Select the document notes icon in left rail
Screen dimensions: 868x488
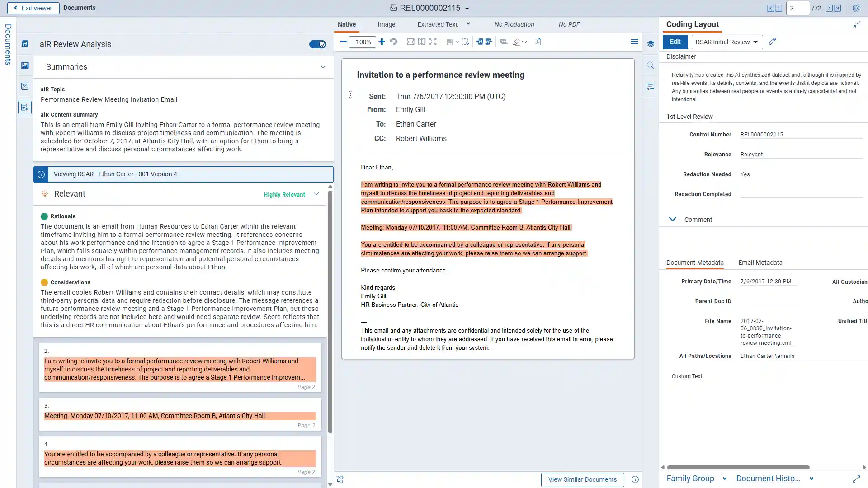click(x=25, y=108)
